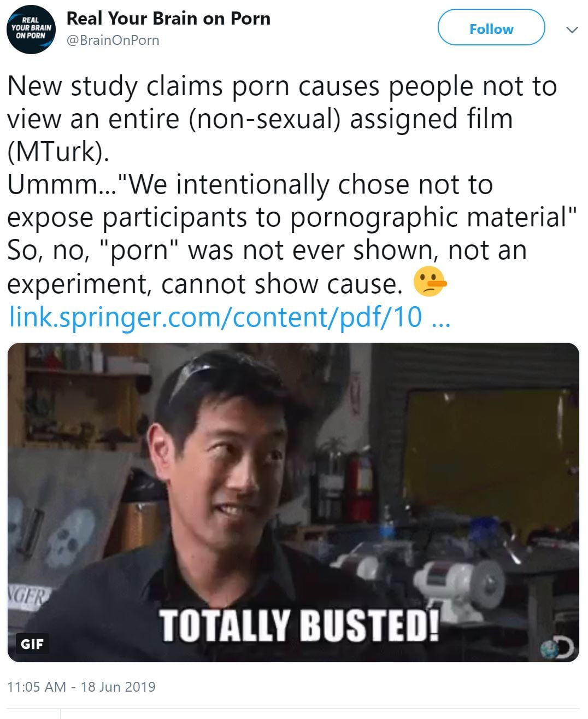Screen dimensions: 588x719
Task: Click the GIF badge on the media
Action: tap(32, 644)
